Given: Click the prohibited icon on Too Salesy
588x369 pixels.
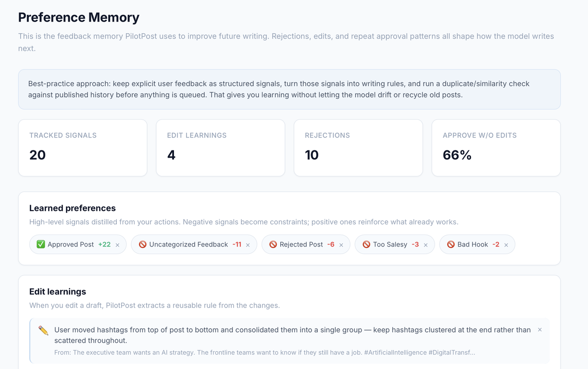Looking at the screenshot, I should coord(366,245).
